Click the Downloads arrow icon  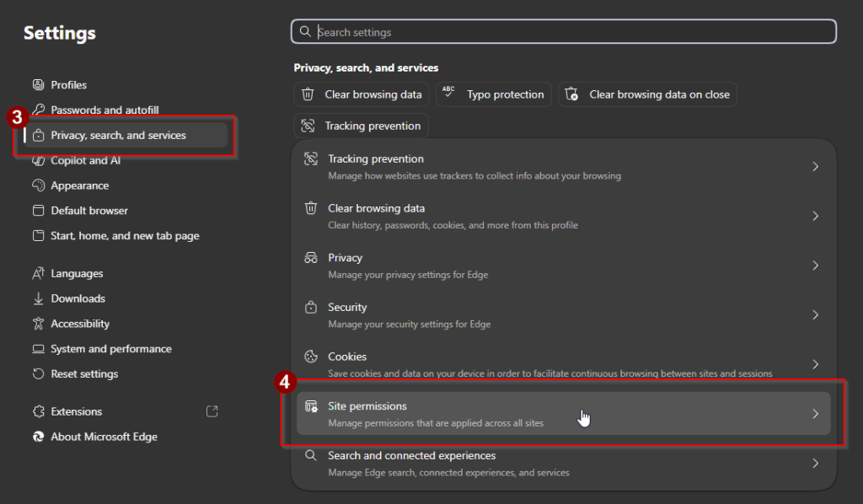tap(38, 298)
